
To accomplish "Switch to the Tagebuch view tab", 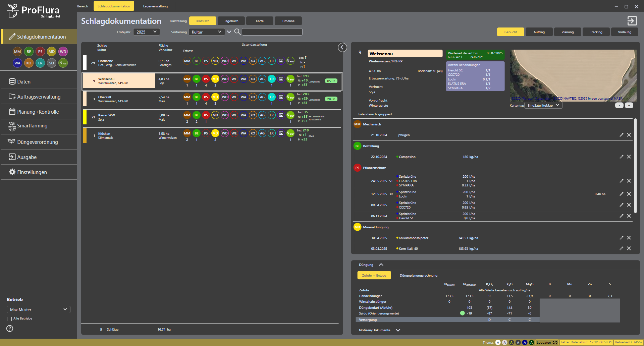I will point(231,21).
